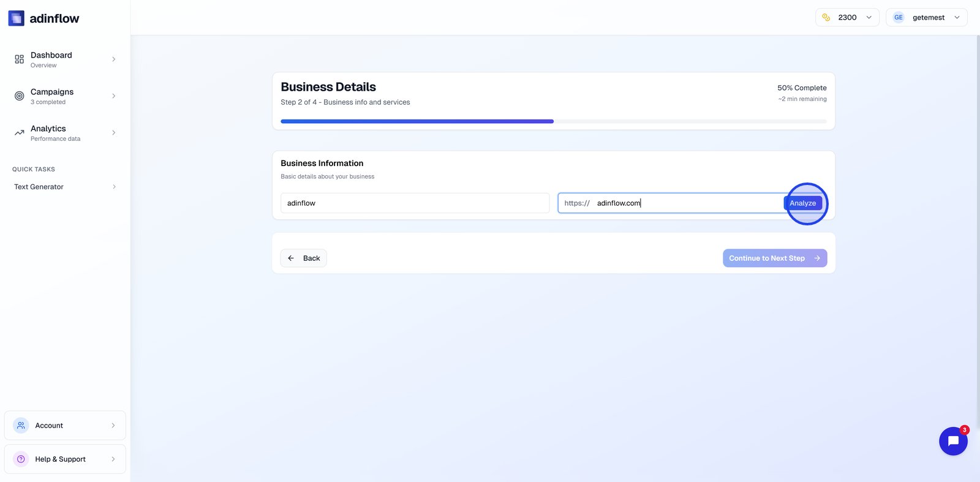Click Continue to Next Step

(774, 258)
